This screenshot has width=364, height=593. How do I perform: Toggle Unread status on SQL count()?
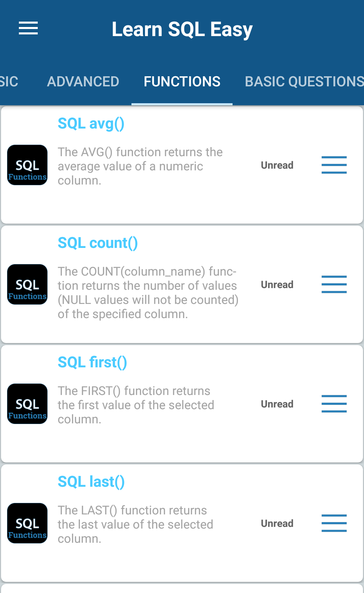click(x=277, y=285)
